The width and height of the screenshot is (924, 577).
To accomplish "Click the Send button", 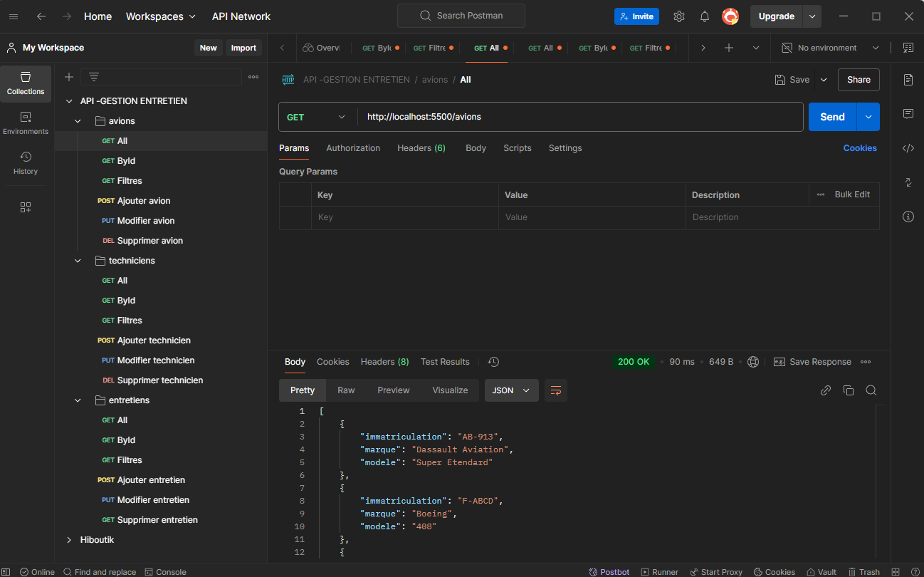I will click(x=832, y=117).
